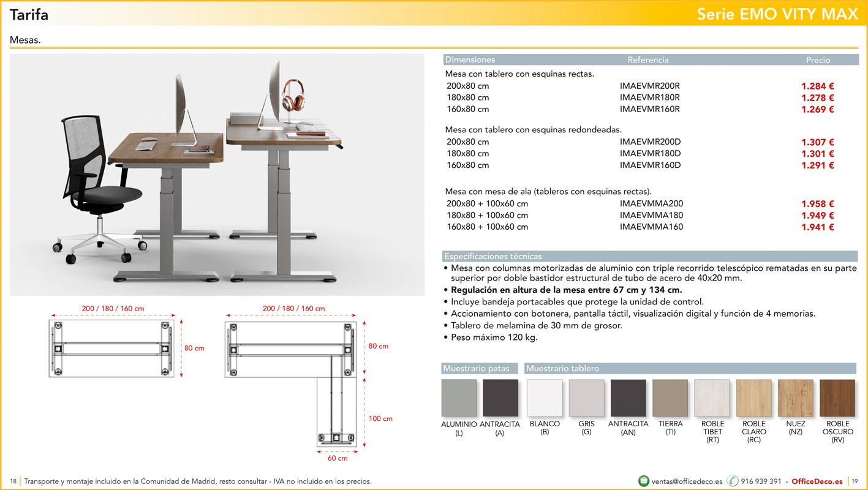Image resolution: width=868 pixels, height=490 pixels.
Task: Click the Precio column header
Action: pyautogui.click(x=818, y=60)
